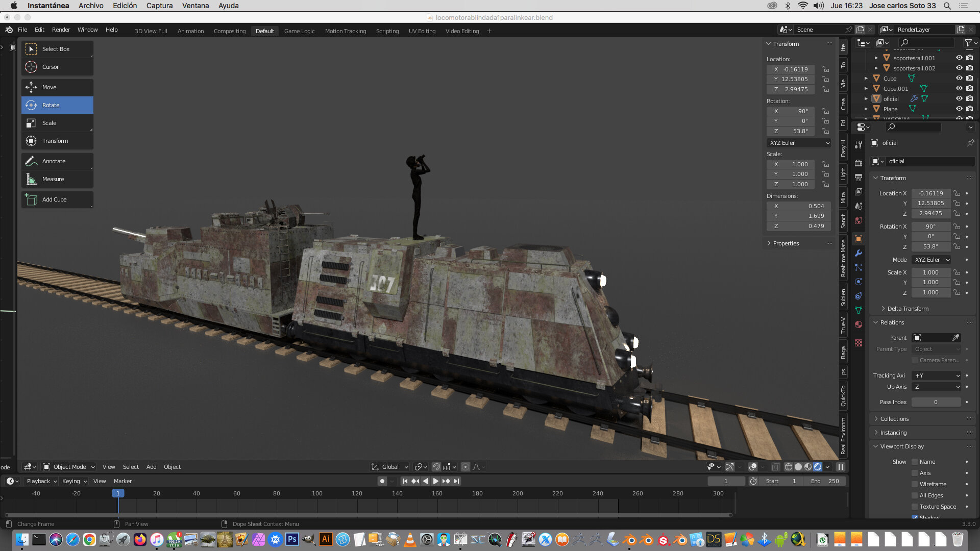Viewport: 980px width, 551px height.
Task: Expand the Cube.001 tree item
Action: [x=866, y=88]
